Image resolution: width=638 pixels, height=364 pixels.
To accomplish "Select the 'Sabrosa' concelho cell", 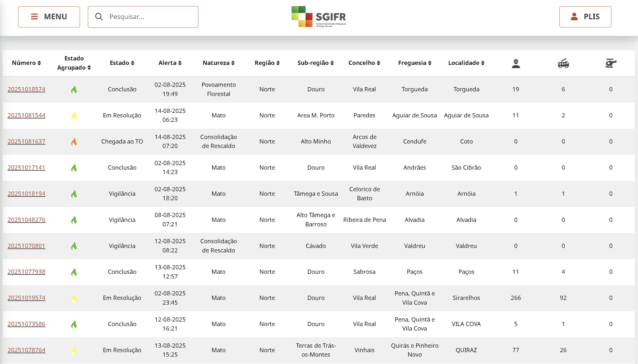I will pyautogui.click(x=364, y=272).
